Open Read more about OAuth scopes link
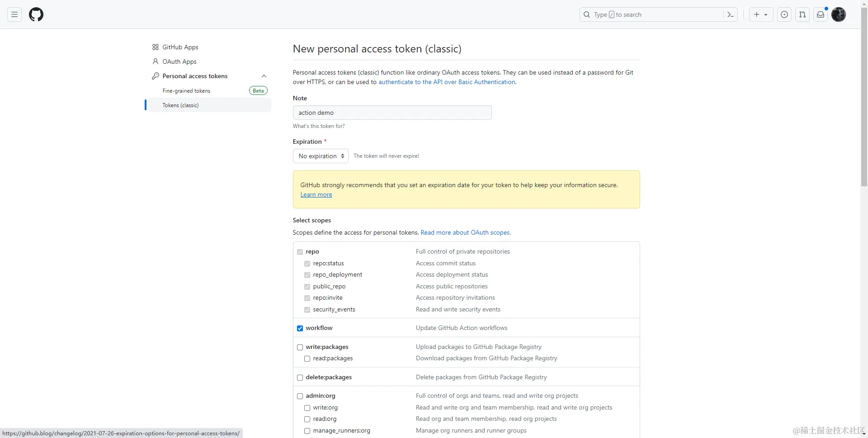The width and height of the screenshot is (868, 438). [x=465, y=232]
